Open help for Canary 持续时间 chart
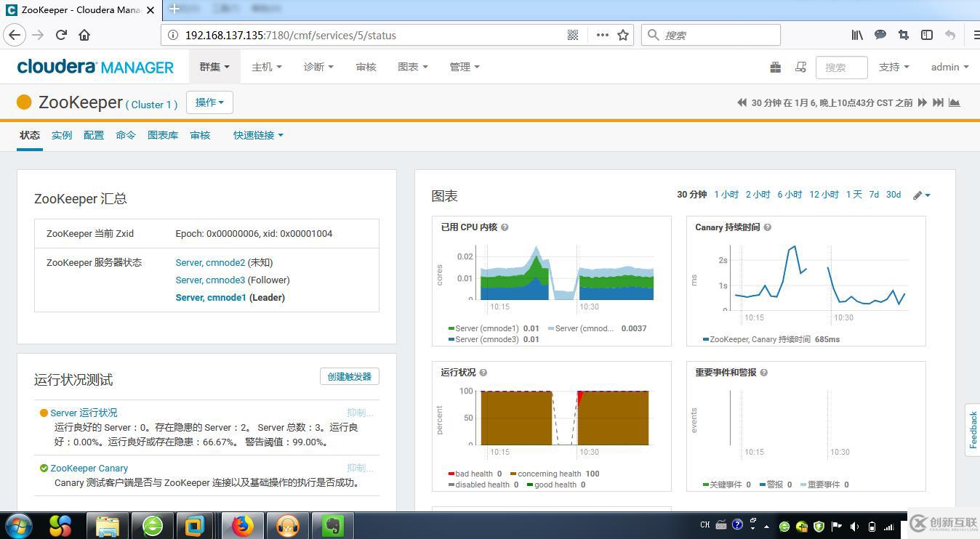Viewport: 980px width, 539px height. (767, 227)
